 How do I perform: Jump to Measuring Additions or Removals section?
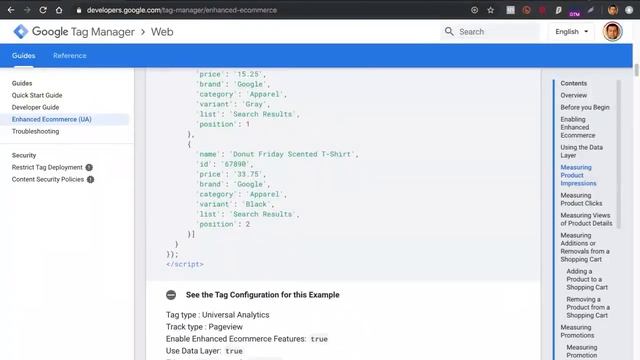(585, 247)
